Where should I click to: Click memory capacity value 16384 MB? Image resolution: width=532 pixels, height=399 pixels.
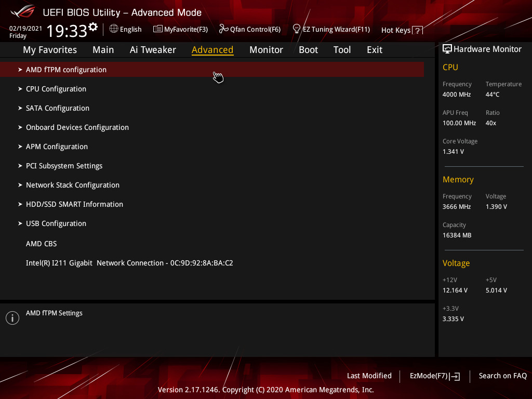click(457, 235)
